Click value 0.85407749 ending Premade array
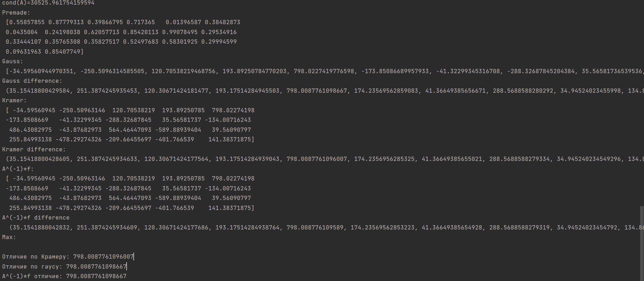Viewport: 644px width, 281px height. pos(63,52)
